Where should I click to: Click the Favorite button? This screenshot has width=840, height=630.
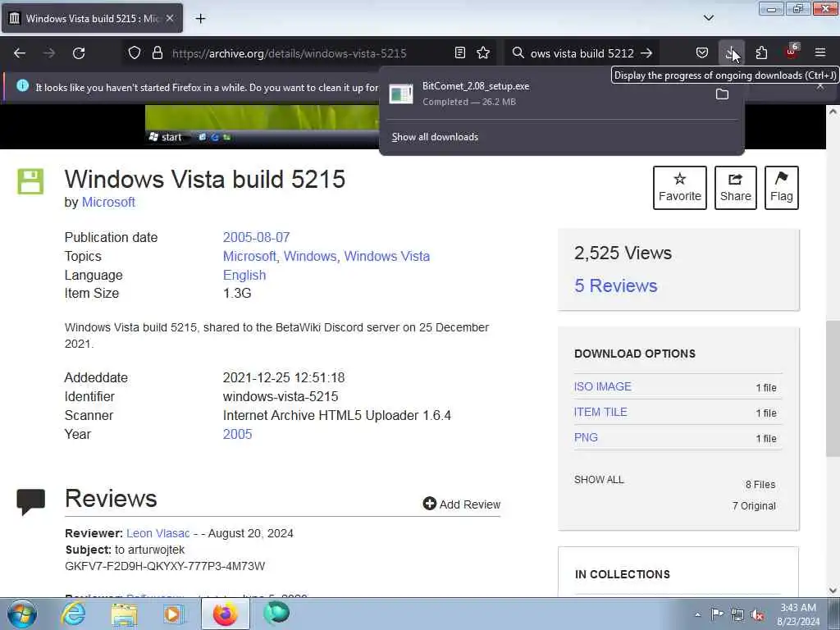[679, 188]
